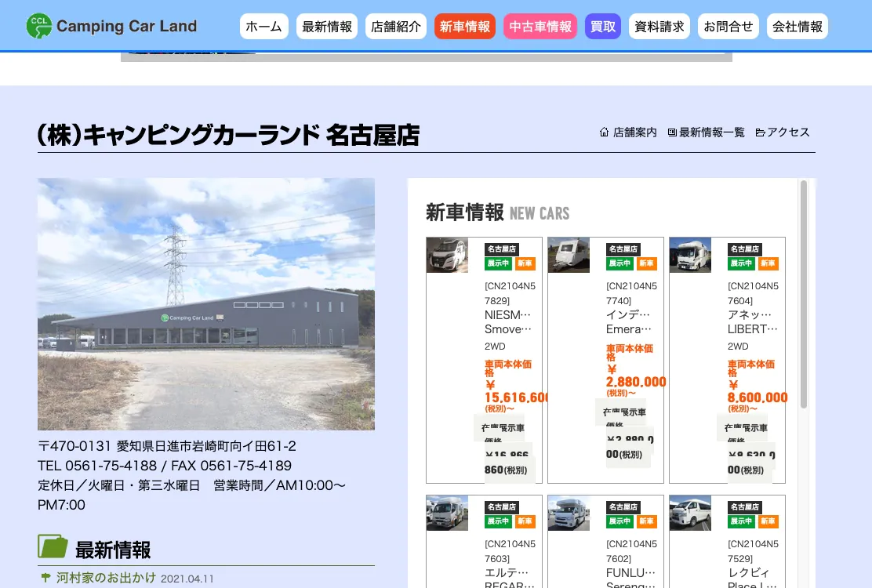The width and height of the screenshot is (872, 588).
Task: Click the [CN2104N57740] stock number text
Action: (x=632, y=293)
